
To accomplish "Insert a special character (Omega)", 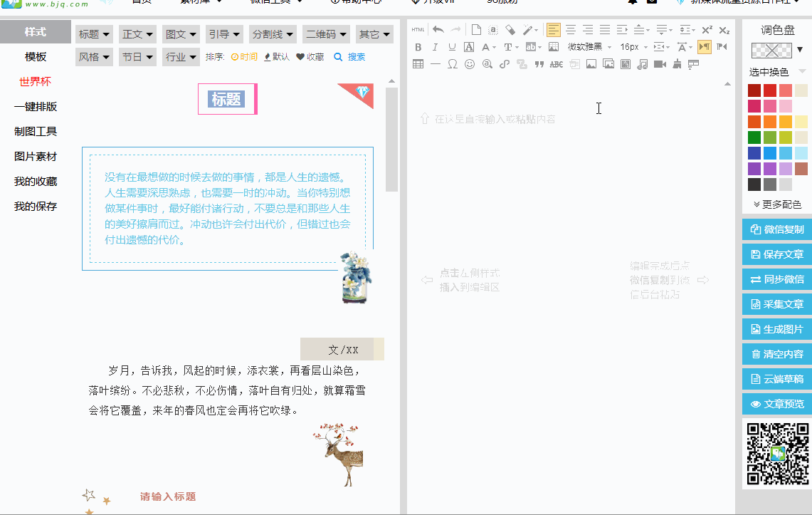I will coord(453,64).
